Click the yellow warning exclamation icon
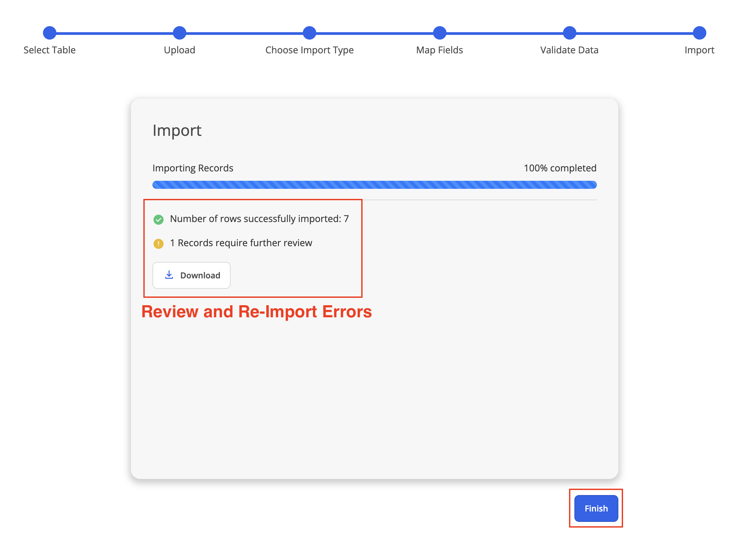This screenshot has height=542, width=756. 158,243
